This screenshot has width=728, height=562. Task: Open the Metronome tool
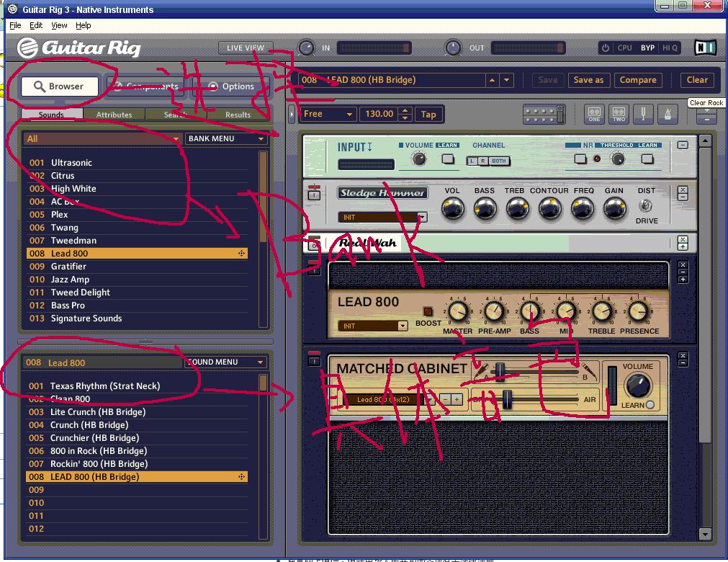coord(668,114)
